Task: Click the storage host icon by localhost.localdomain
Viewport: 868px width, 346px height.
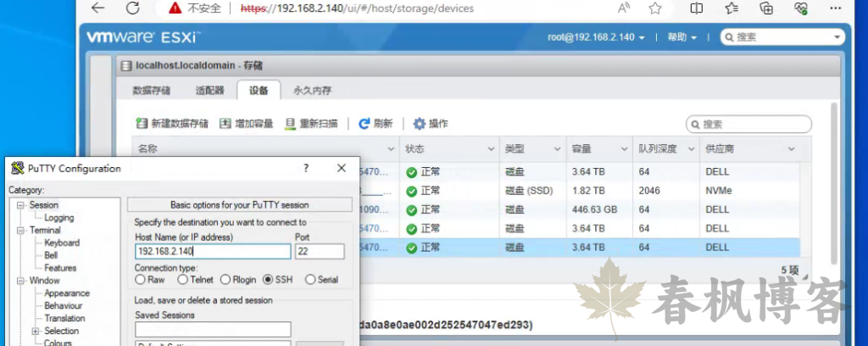Action: click(126, 66)
